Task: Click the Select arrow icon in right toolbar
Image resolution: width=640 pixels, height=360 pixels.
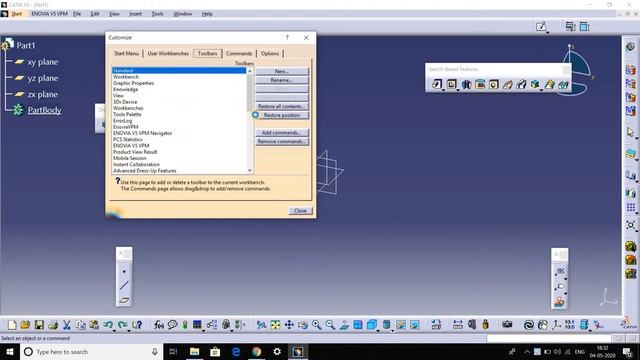Action: point(630,132)
